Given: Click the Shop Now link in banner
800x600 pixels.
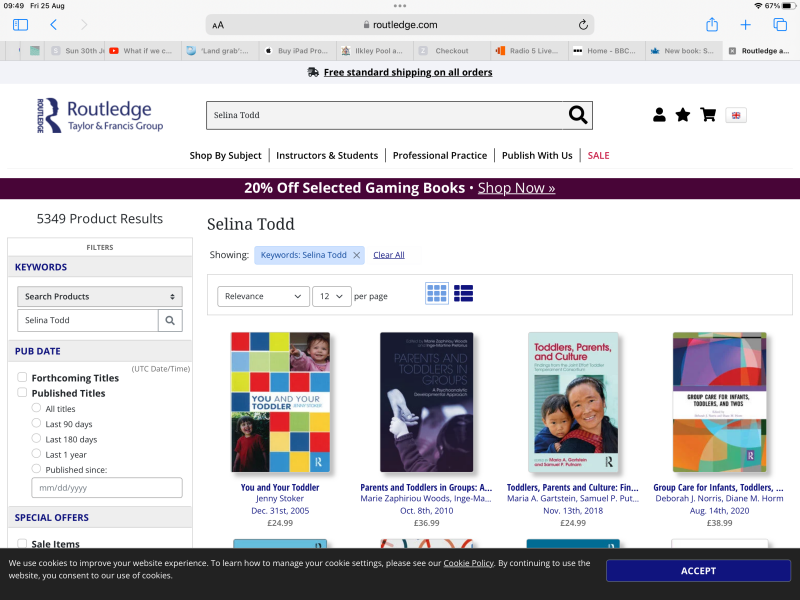Looking at the screenshot, I should [516, 188].
